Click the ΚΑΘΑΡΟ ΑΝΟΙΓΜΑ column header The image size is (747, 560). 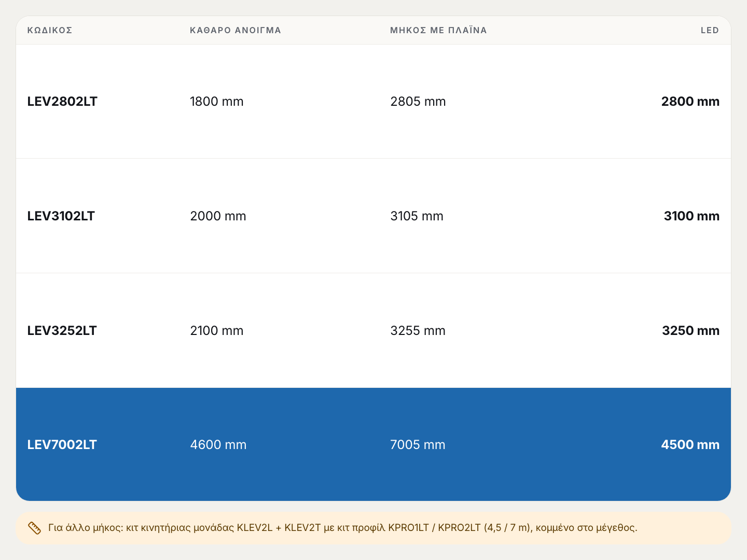click(236, 30)
